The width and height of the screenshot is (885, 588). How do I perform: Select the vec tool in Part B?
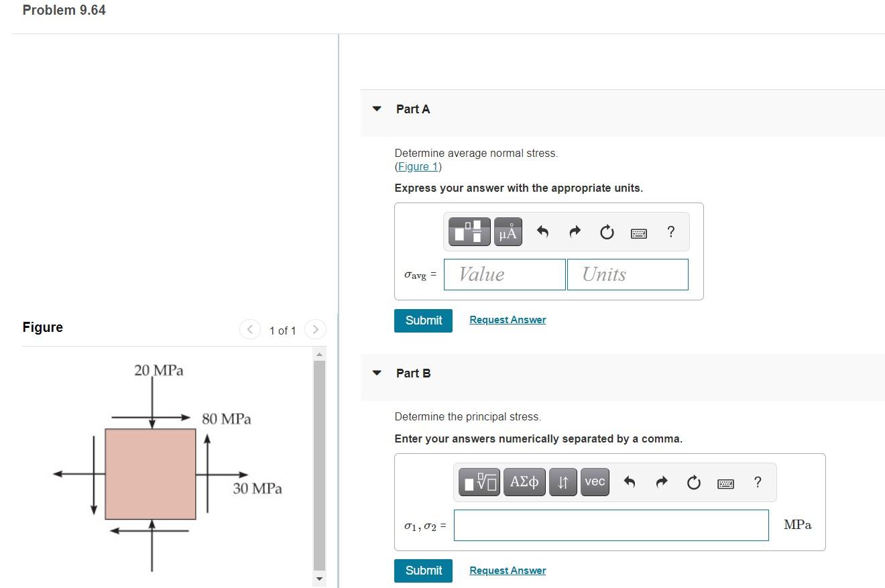tap(595, 482)
